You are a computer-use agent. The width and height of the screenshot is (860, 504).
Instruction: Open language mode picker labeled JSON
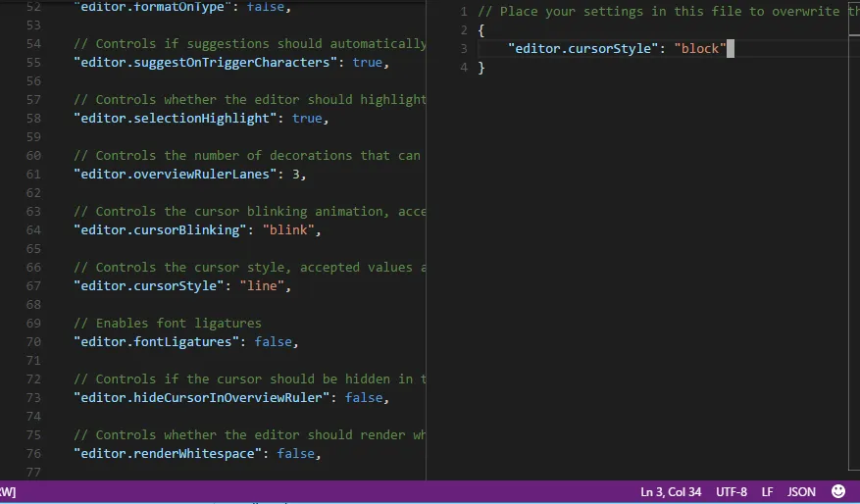point(801,491)
